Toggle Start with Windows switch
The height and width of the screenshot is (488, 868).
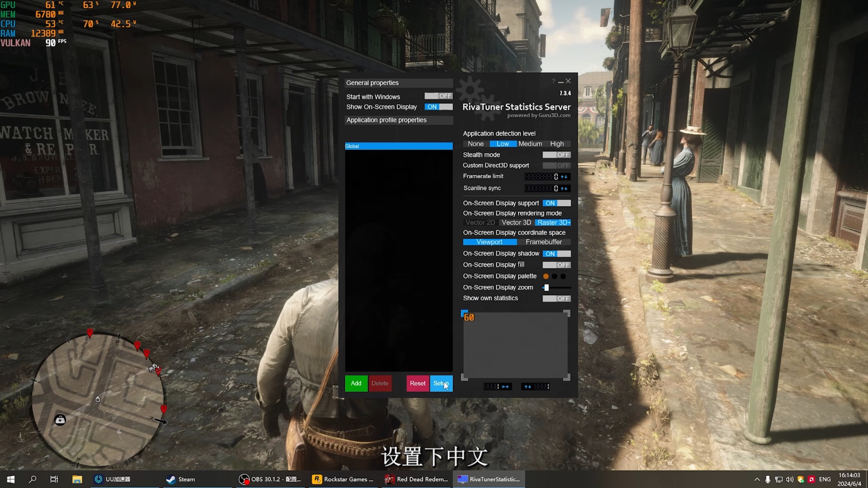click(438, 96)
